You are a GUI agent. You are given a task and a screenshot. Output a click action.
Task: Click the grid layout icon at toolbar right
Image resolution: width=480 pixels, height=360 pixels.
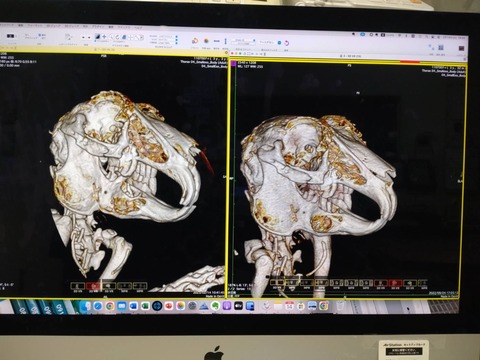pyautogui.click(x=441, y=48)
